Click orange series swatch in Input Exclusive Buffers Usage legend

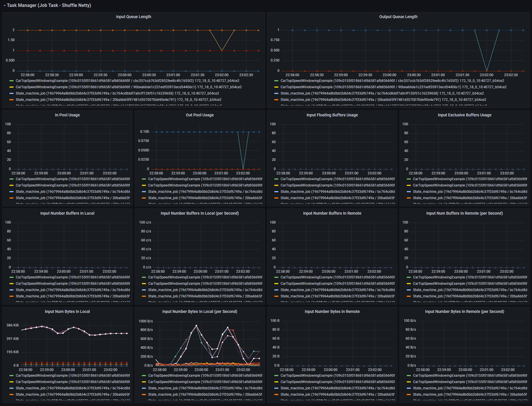[409, 198]
